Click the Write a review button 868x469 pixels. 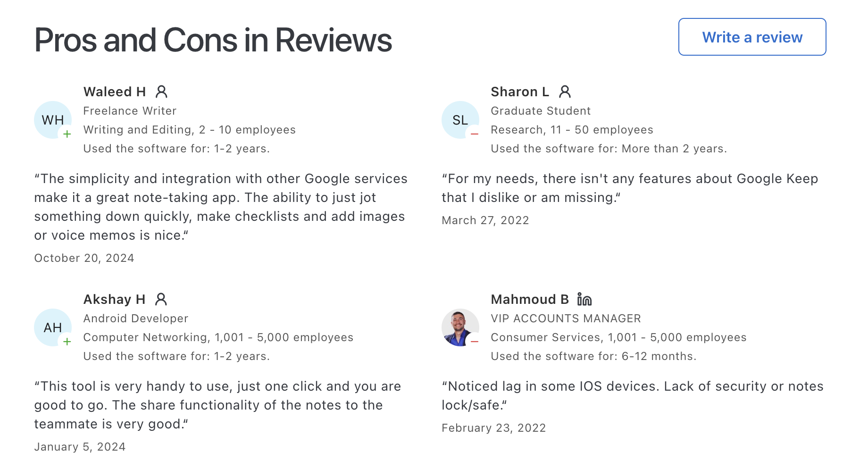752,37
